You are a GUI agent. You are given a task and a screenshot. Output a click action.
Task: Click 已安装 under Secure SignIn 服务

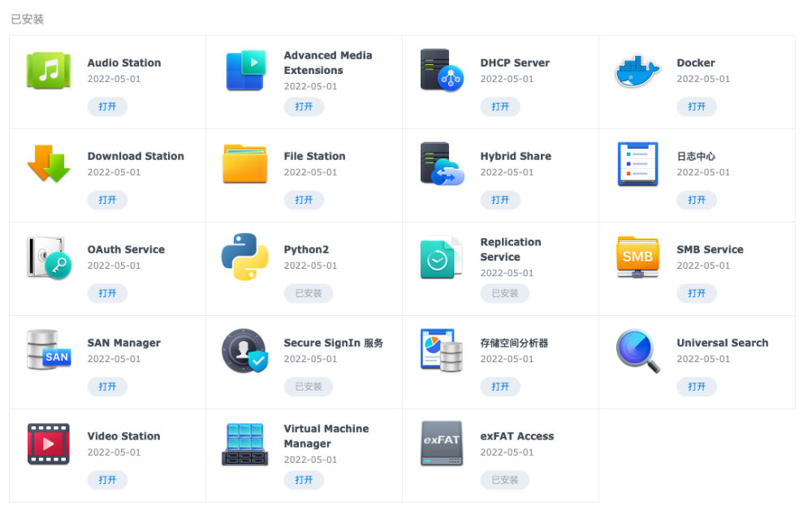tap(308, 387)
